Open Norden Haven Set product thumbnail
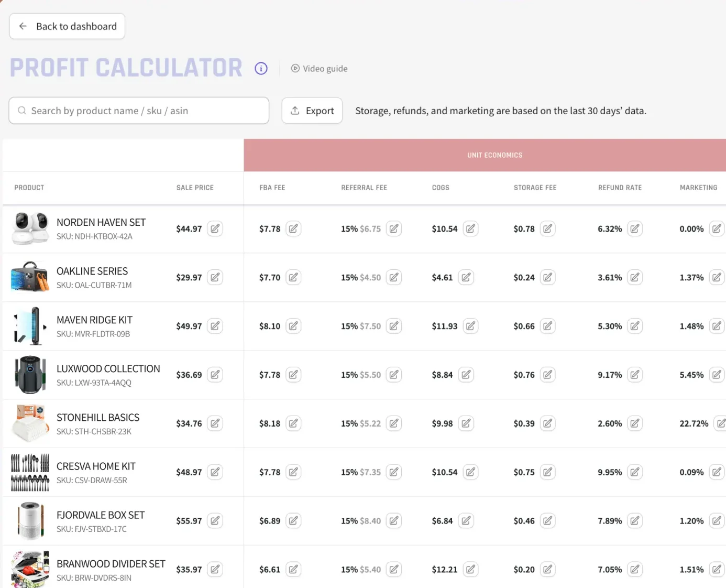 [30, 228]
